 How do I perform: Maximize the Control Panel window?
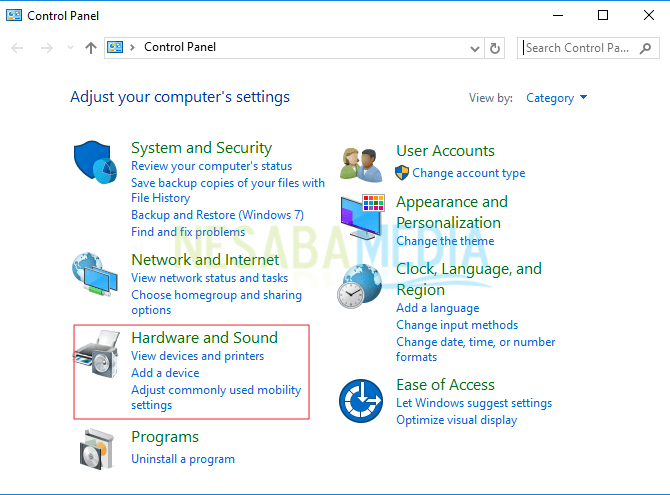[x=603, y=15]
